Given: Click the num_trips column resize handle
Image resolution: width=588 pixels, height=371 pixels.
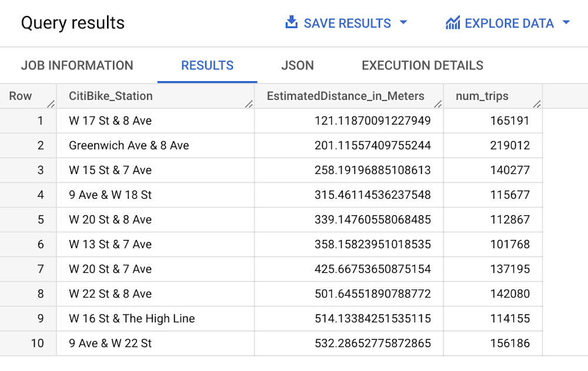Looking at the screenshot, I should coord(536,104).
